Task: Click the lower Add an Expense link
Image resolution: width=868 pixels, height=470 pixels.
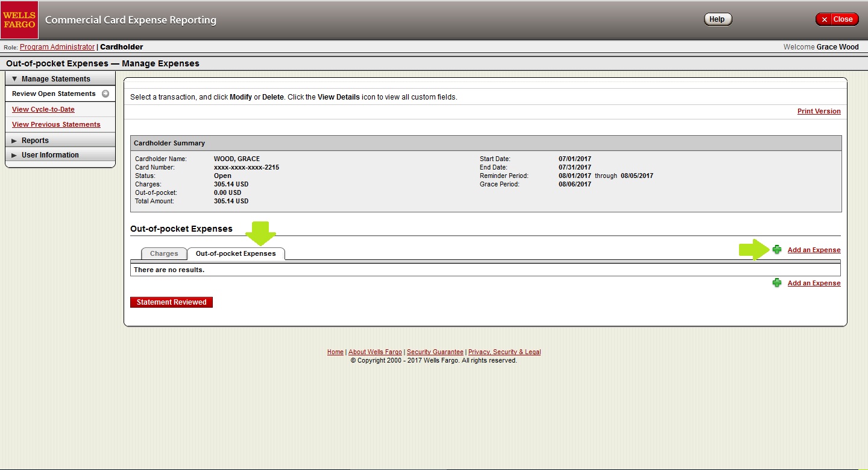Action: pos(814,283)
